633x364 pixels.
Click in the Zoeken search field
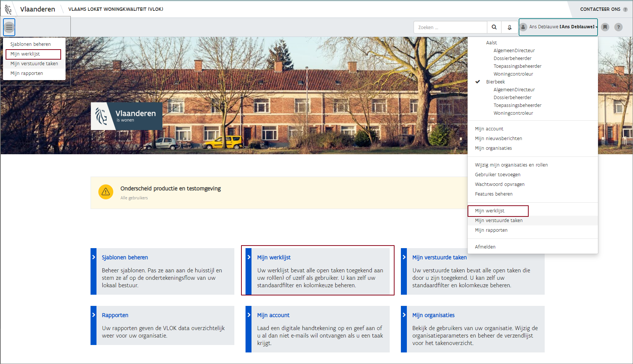click(450, 27)
